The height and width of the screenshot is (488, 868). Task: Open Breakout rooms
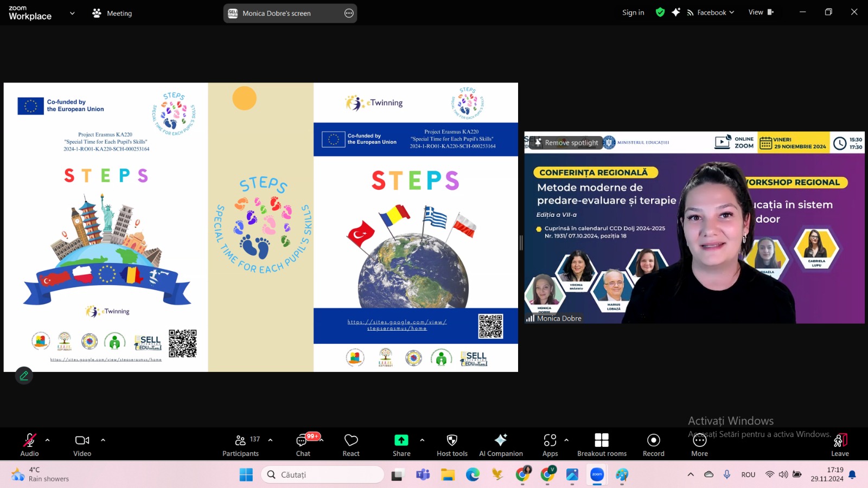602,444
